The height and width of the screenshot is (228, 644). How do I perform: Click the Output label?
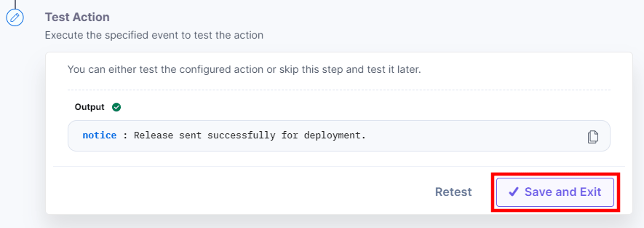(89, 107)
